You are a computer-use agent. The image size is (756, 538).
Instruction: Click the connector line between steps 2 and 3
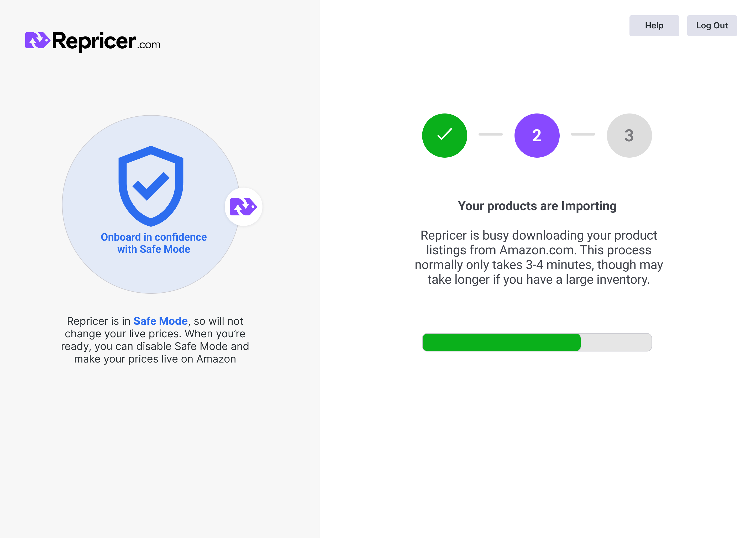[582, 134]
